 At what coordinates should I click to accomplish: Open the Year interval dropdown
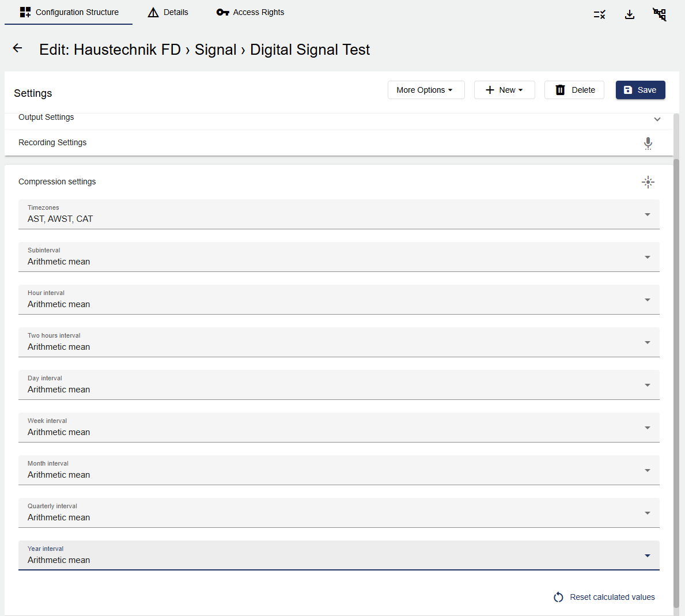(339, 555)
